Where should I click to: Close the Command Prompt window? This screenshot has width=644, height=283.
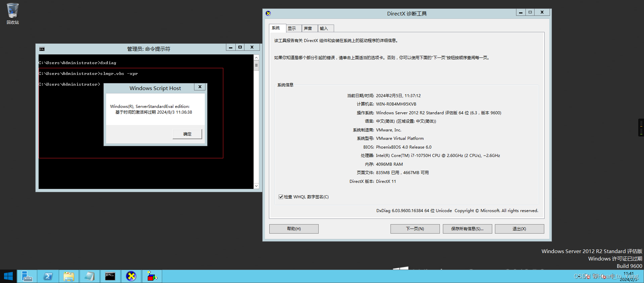[252, 47]
